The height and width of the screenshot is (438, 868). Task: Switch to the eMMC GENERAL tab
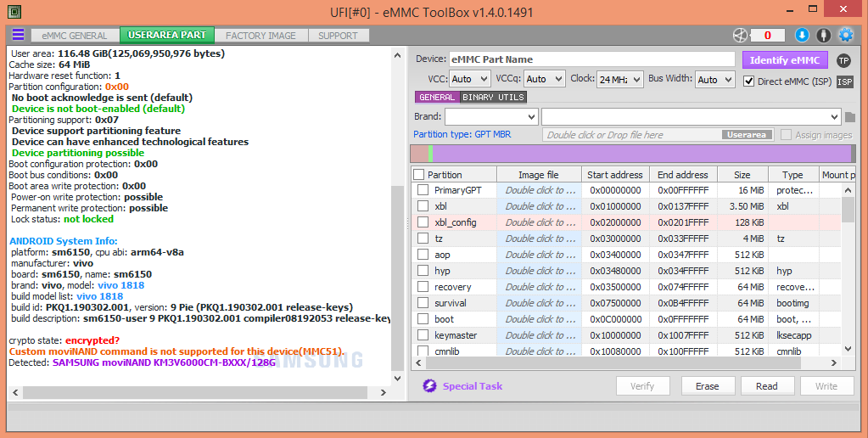[x=75, y=36]
